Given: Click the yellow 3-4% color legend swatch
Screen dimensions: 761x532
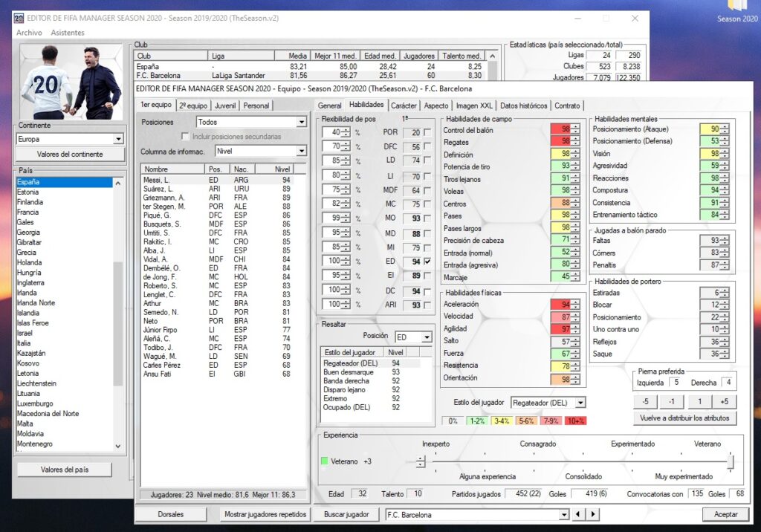Looking at the screenshot, I should (502, 421).
